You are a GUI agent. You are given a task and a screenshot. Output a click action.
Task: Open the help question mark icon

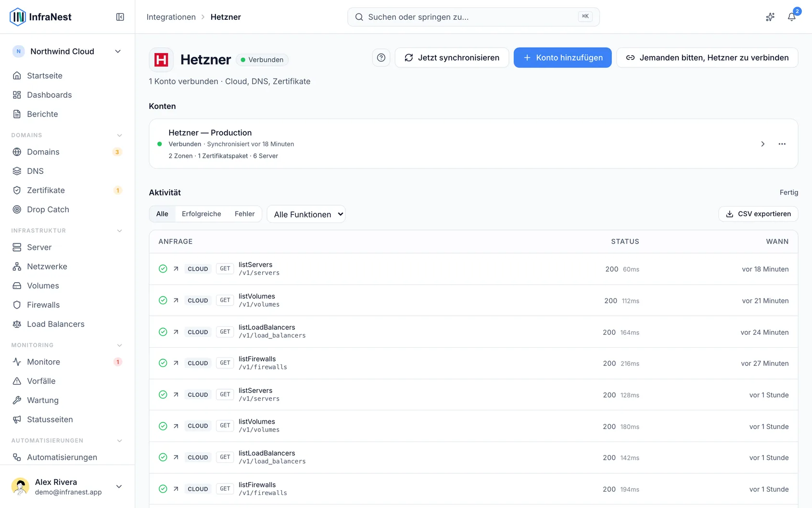pyautogui.click(x=381, y=58)
